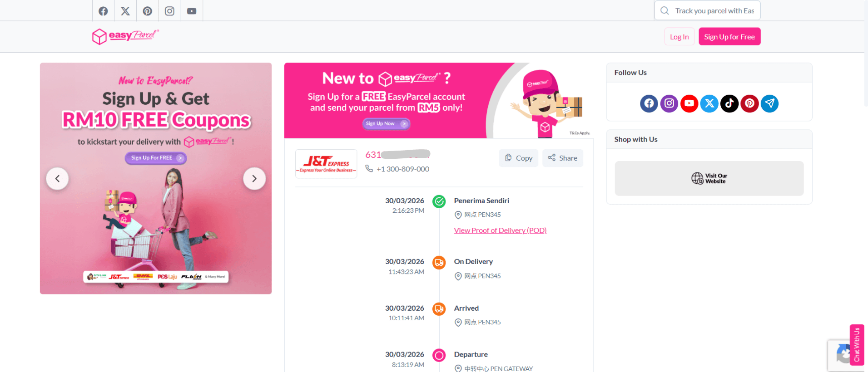Open TikTok in Follow Us panel

[x=729, y=103]
